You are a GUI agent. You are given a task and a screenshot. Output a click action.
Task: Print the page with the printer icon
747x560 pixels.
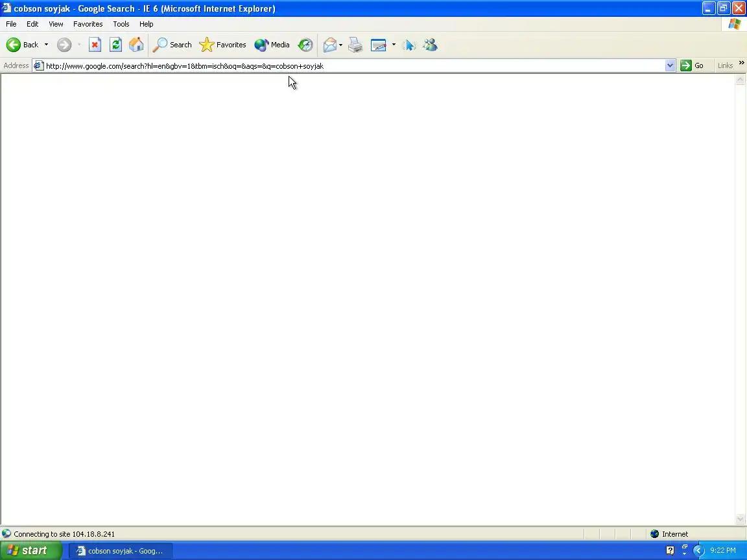(355, 45)
